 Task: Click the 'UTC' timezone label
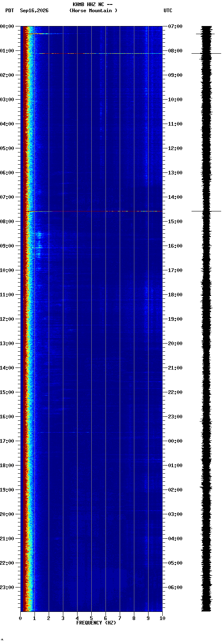(x=168, y=11)
